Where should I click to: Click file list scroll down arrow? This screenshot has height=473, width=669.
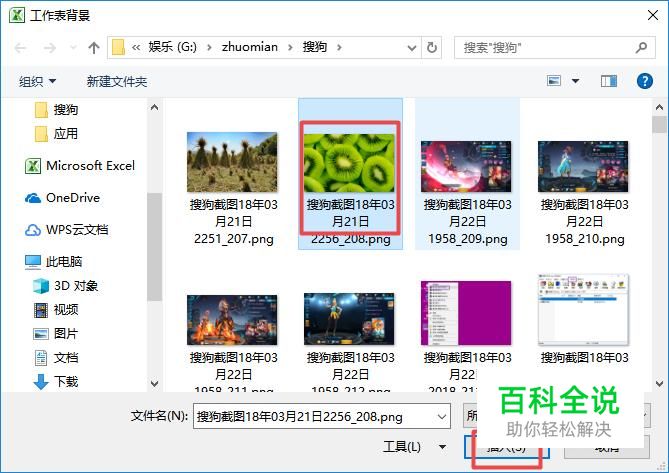(x=659, y=383)
